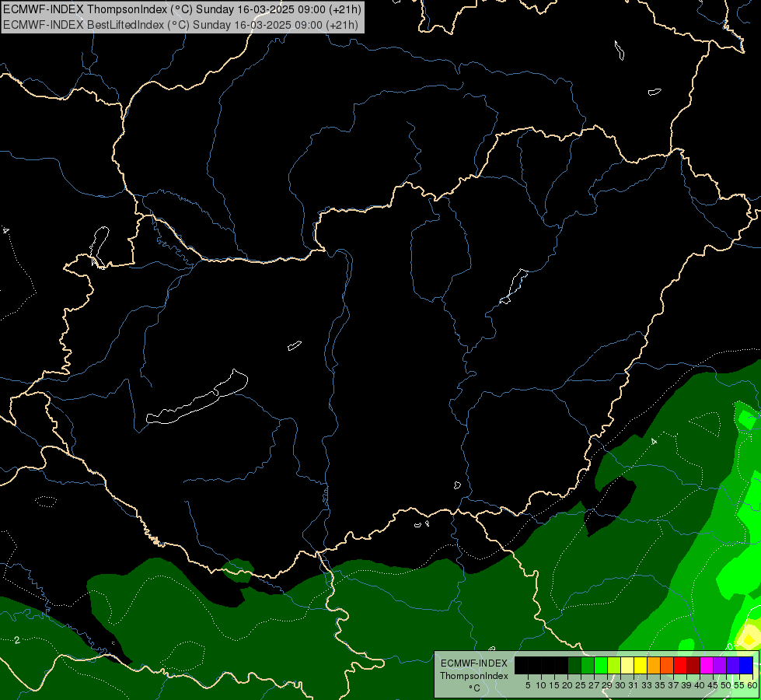Click the legend scale value 40
761x700 pixels.
pyautogui.click(x=700, y=685)
